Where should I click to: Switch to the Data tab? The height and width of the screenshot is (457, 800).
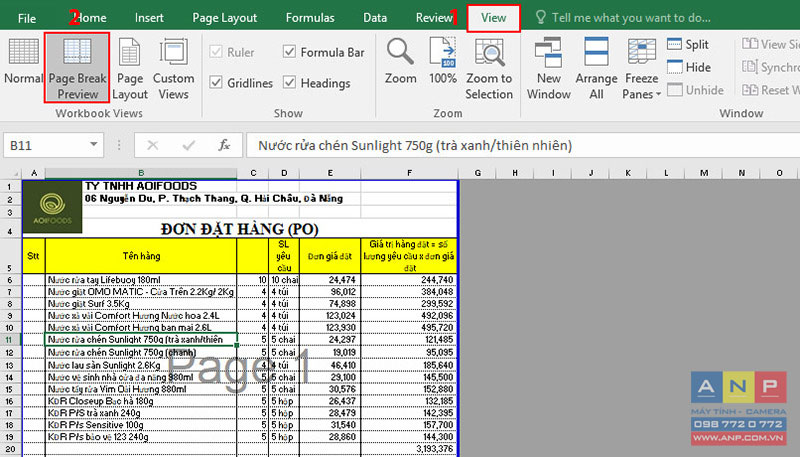(375, 18)
